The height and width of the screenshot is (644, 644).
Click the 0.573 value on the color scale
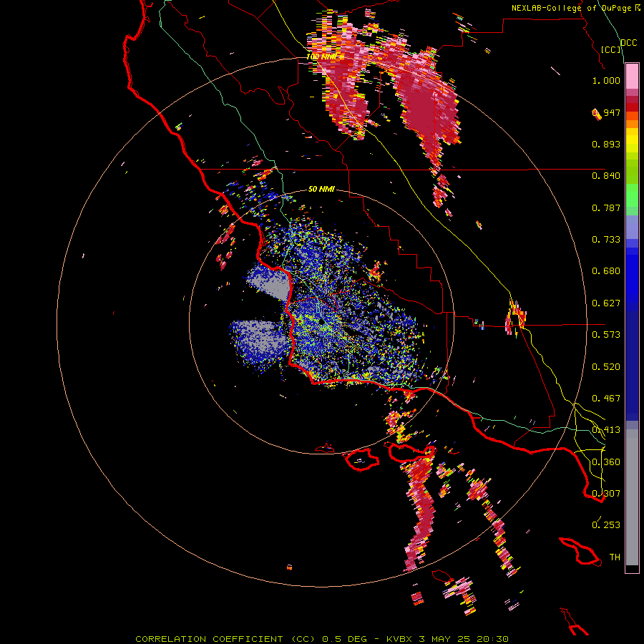(x=606, y=335)
